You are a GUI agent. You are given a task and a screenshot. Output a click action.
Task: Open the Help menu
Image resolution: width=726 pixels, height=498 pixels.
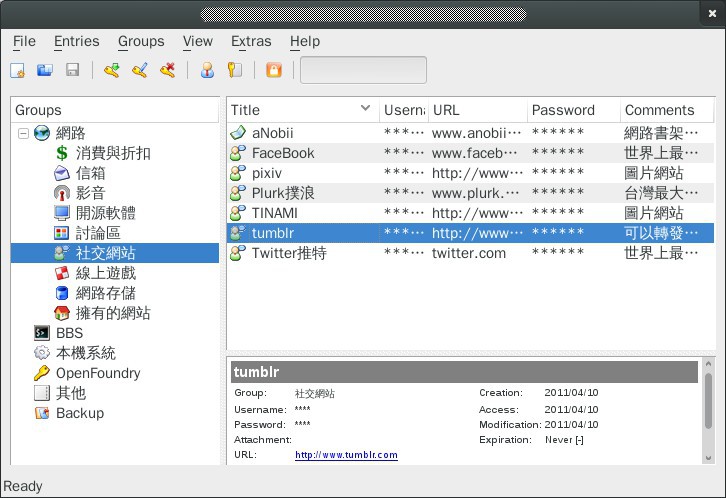tap(305, 41)
